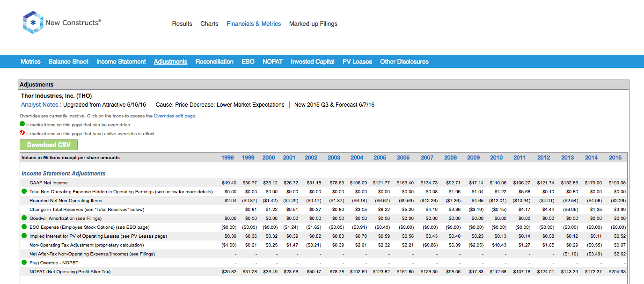Image resolution: width=644 pixels, height=284 pixels.
Task: Click the NOPAT value $172.37
Action: 593,272
